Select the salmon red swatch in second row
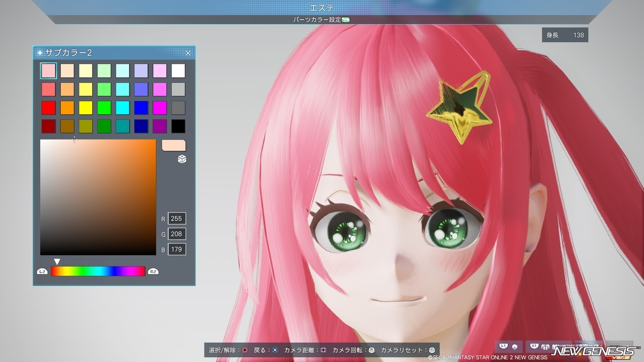 pyautogui.click(x=48, y=89)
